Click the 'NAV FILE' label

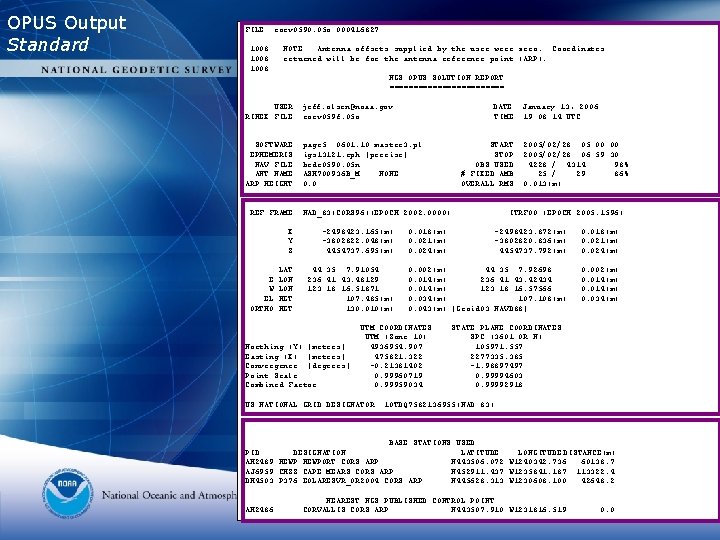[x=274, y=164]
